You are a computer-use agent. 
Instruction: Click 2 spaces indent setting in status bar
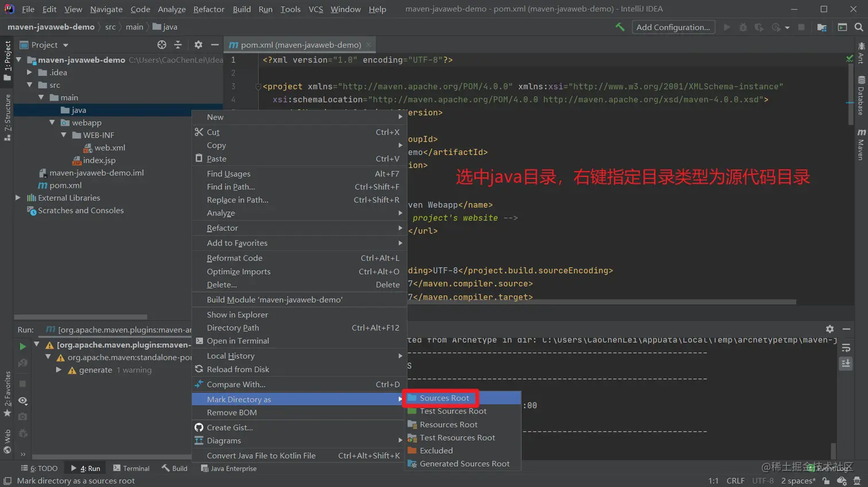click(798, 481)
